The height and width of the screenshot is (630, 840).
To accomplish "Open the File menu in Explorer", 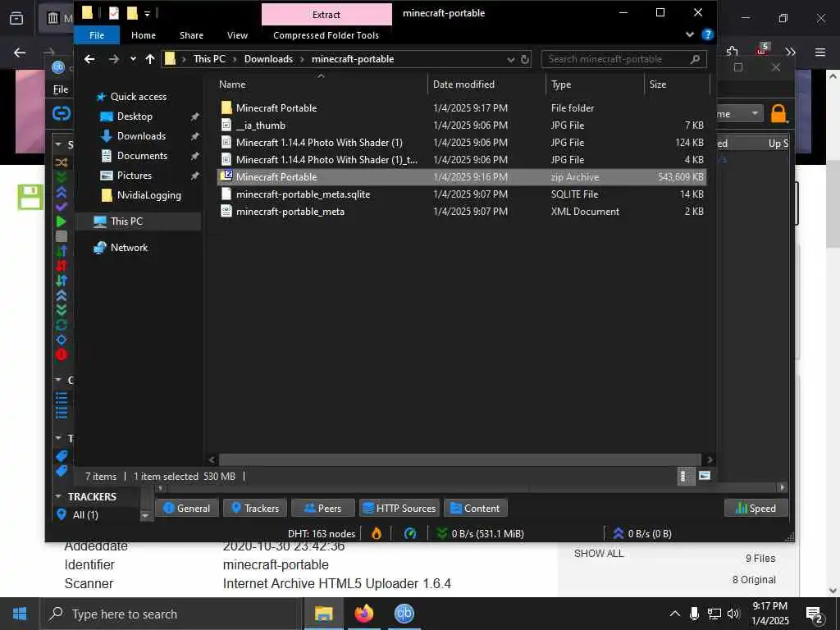I will 97,35.
